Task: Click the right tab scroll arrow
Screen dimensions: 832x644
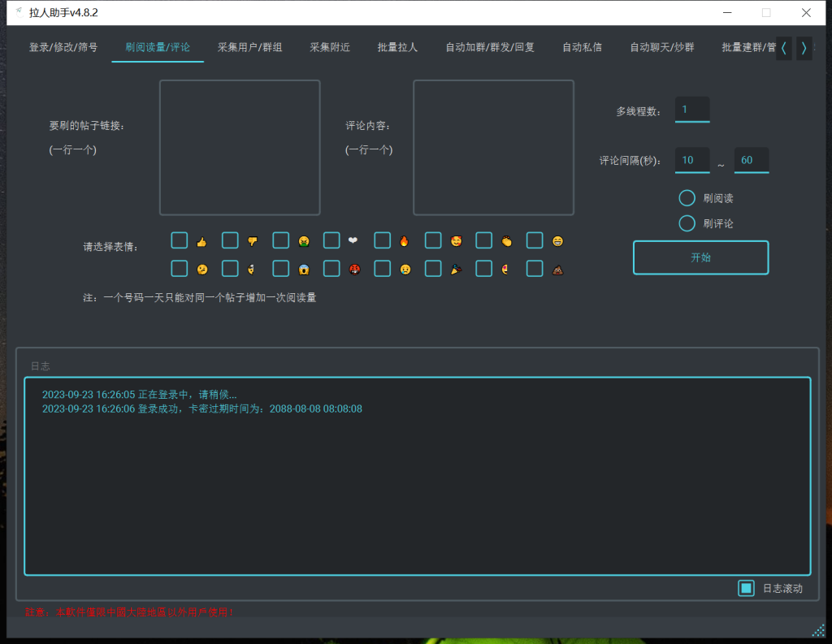Action: point(804,48)
